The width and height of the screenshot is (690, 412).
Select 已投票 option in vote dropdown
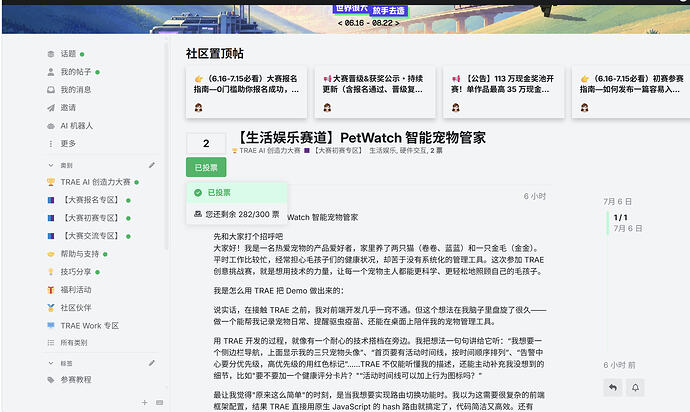237,193
